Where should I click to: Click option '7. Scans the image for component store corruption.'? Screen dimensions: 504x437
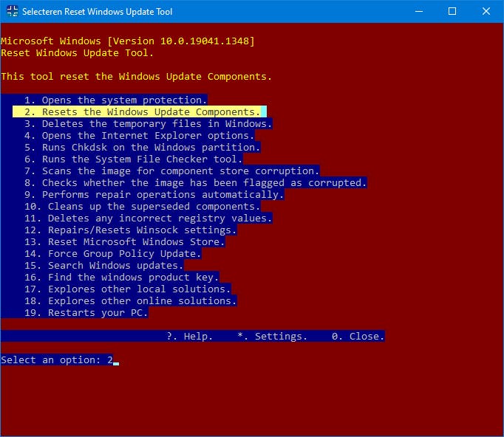pyautogui.click(x=171, y=171)
